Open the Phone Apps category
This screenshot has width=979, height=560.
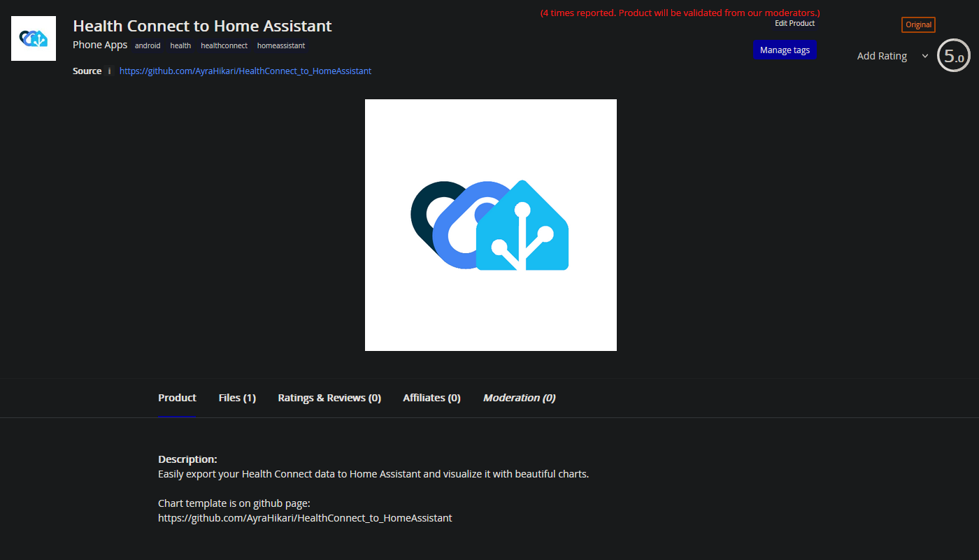coord(100,45)
